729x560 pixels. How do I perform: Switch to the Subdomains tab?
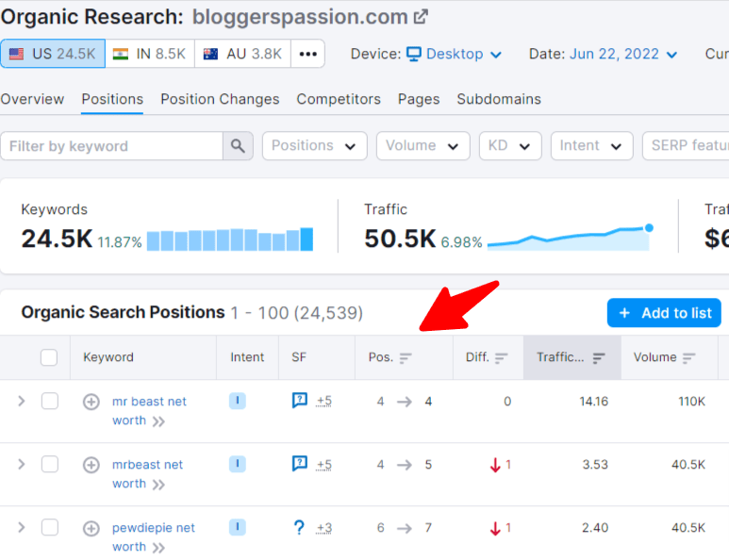[499, 99]
